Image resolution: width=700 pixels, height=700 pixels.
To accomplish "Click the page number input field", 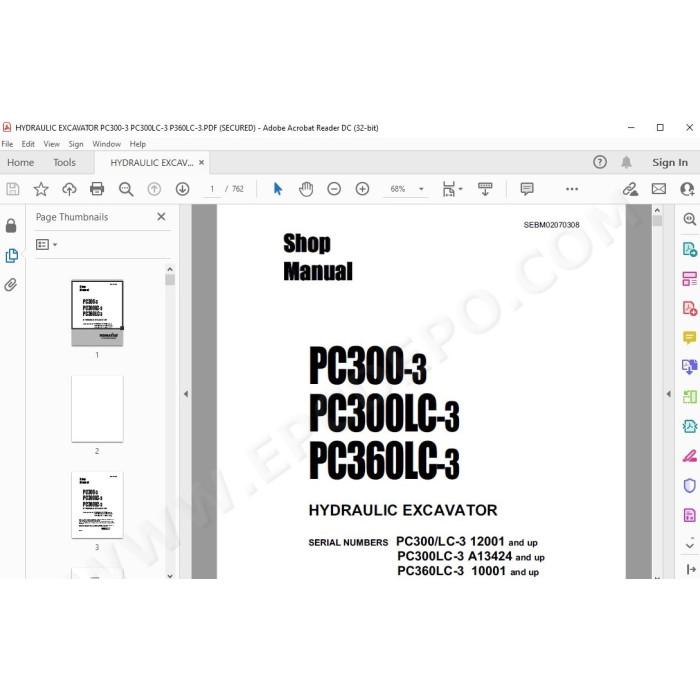I will pyautogui.click(x=212, y=189).
